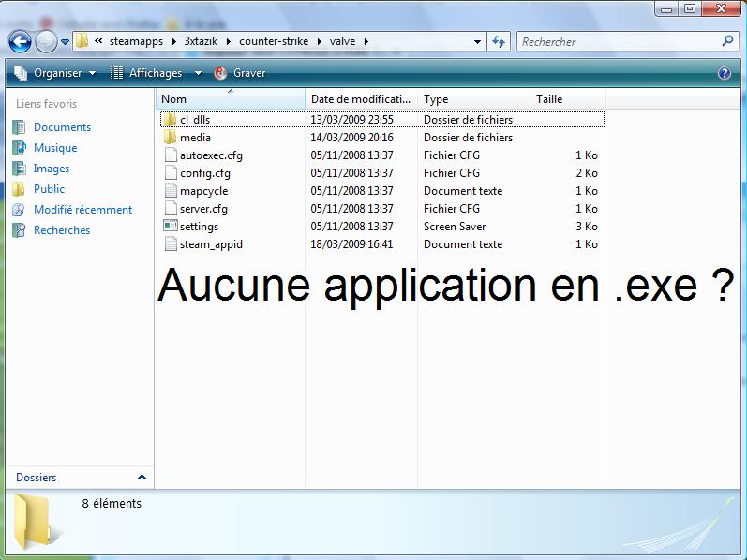Open the Documents favorite link
The image size is (747, 560).
pos(62,127)
